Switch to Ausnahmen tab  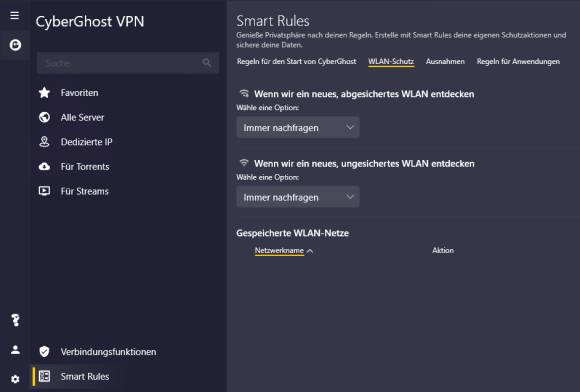pyautogui.click(x=445, y=61)
